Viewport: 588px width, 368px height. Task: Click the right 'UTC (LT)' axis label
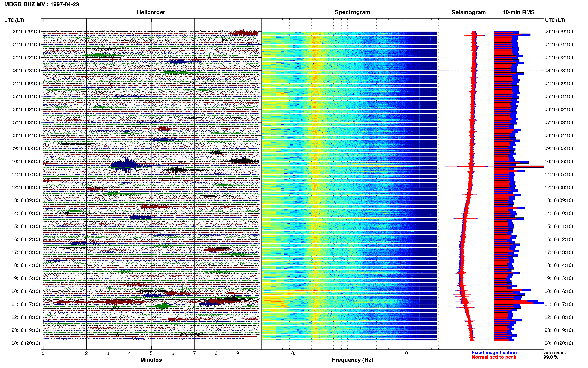[x=555, y=20]
